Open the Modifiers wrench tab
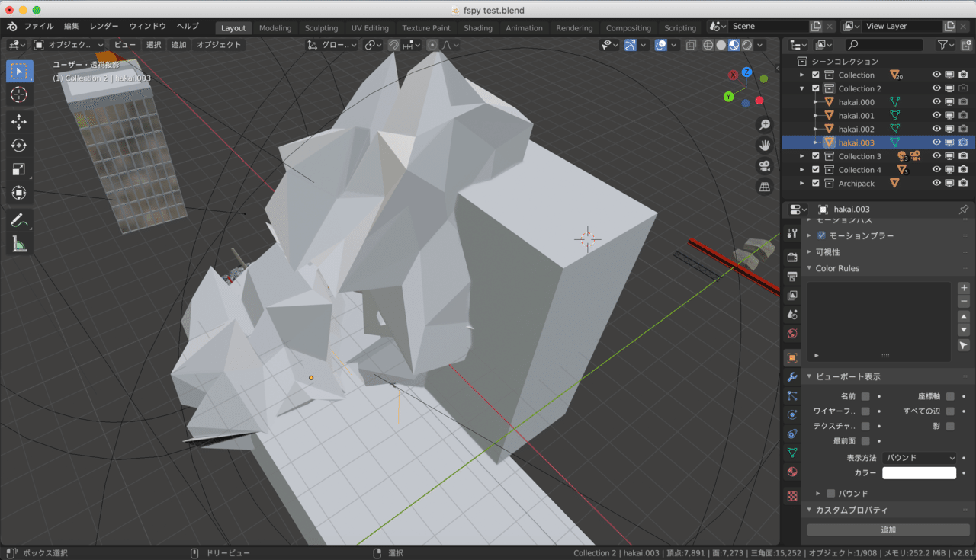This screenshot has width=976, height=560. click(x=792, y=376)
